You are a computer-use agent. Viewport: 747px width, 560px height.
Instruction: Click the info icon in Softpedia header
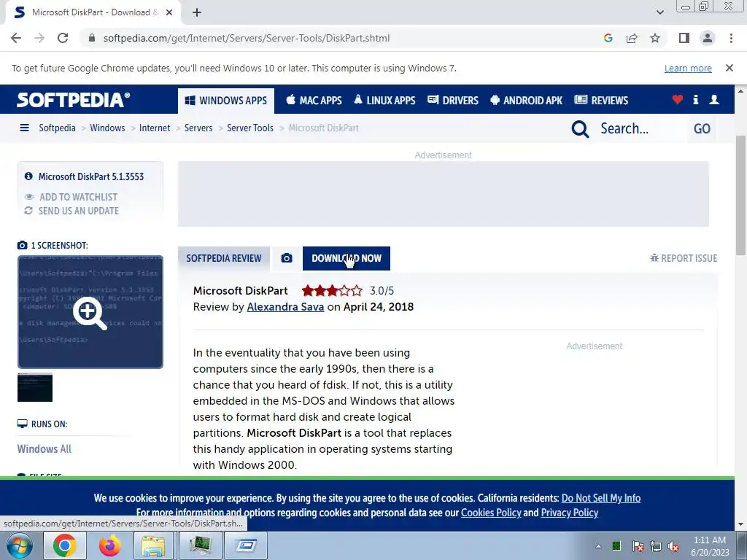click(695, 99)
